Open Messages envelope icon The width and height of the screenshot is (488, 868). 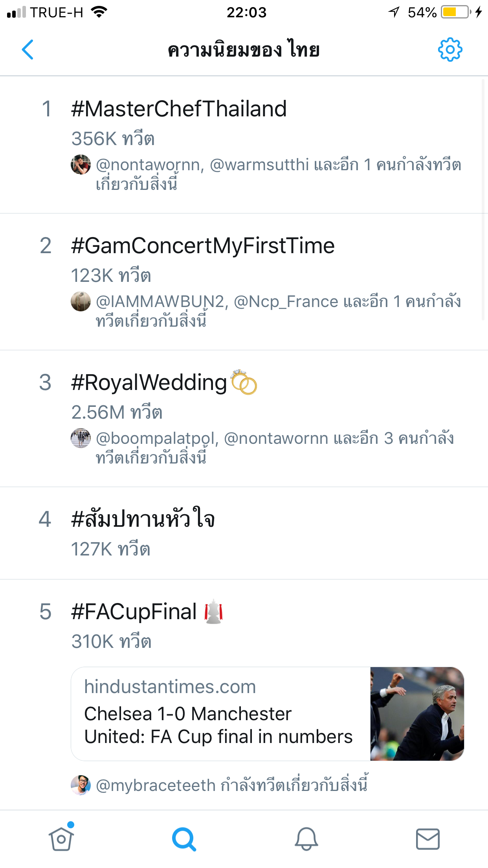(x=428, y=839)
